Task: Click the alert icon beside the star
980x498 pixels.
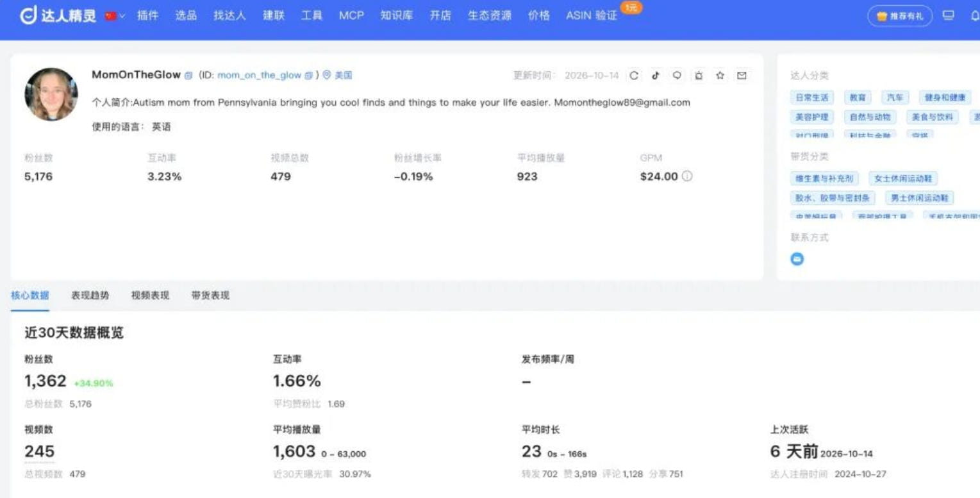Action: coord(699,76)
